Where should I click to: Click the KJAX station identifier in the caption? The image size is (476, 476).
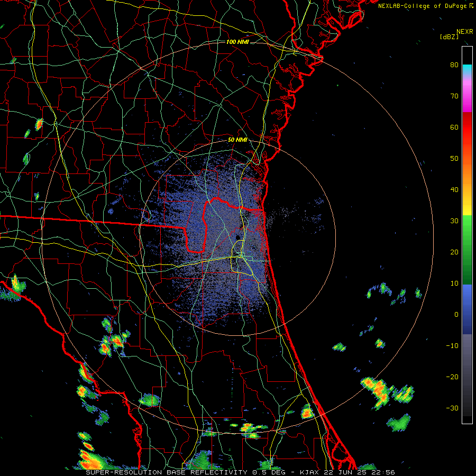pos(310,472)
